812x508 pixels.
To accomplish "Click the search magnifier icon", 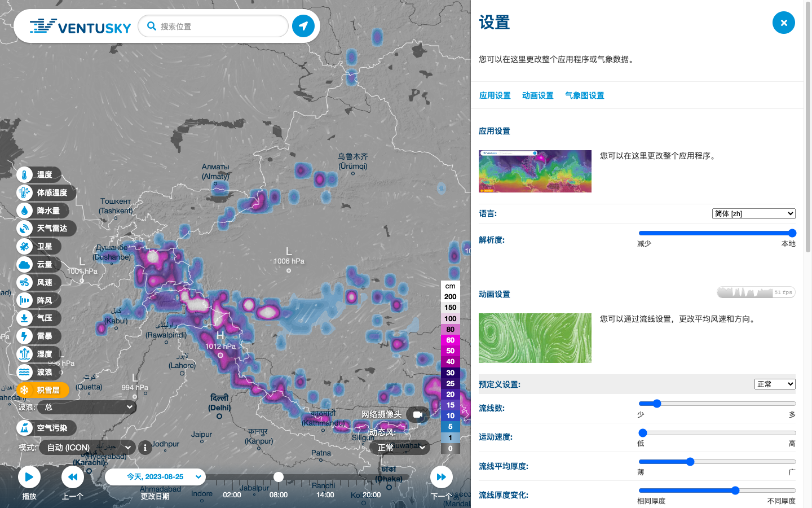I will pyautogui.click(x=151, y=26).
